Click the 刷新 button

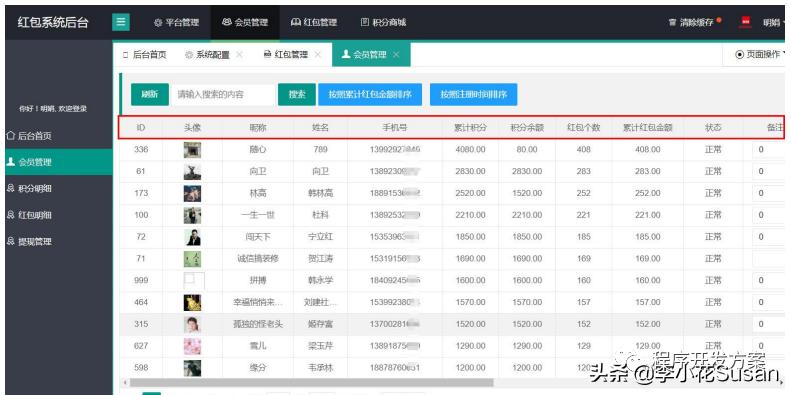(150, 94)
